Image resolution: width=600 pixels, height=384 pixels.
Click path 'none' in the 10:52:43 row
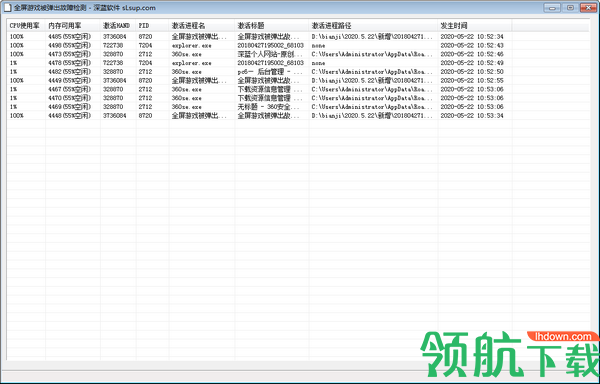click(x=318, y=46)
